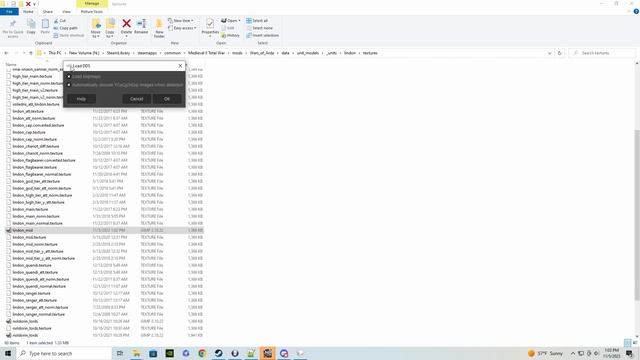This screenshot has width=640, height=360.
Task: Click the Copy icon in the ribbon
Action: pyautogui.click(x=31, y=24)
